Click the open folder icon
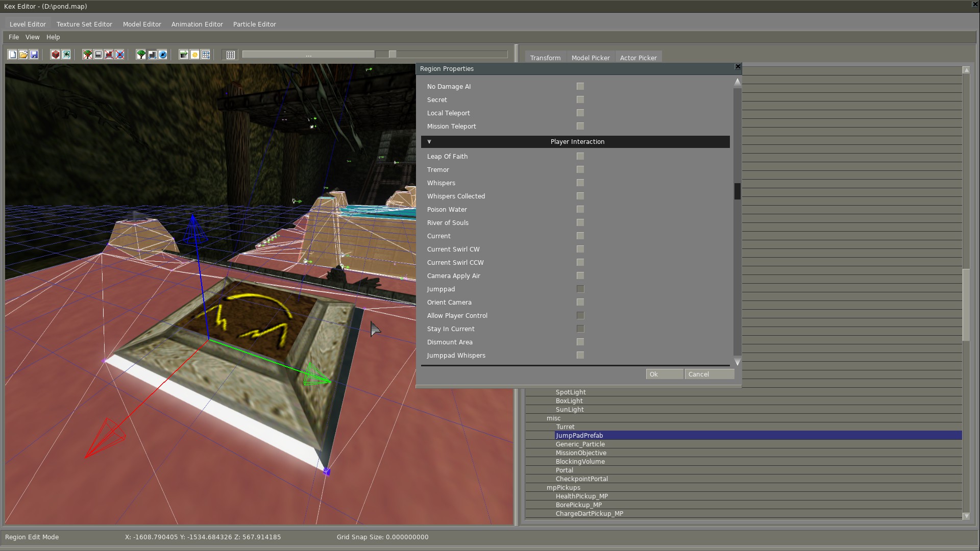Viewport: 980px width, 551px height. [x=23, y=55]
